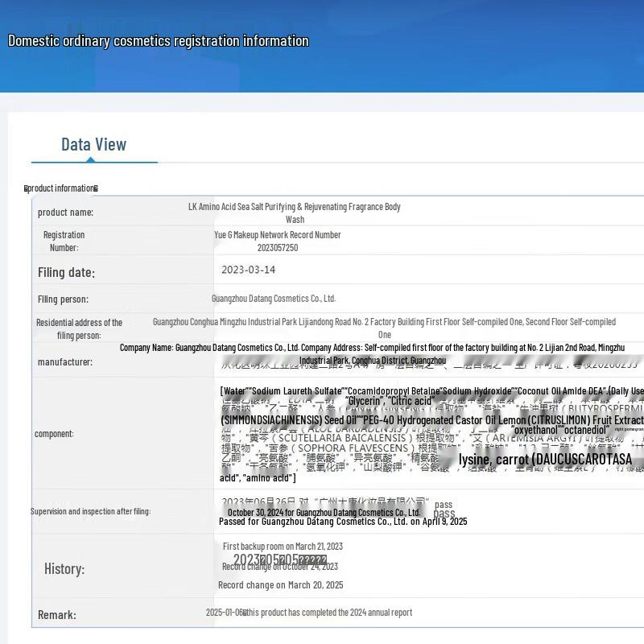
Task: Click the icon left of product information
Action: (x=27, y=188)
